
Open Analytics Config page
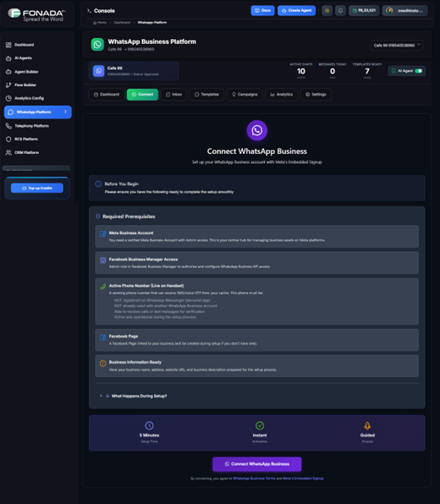click(25, 98)
